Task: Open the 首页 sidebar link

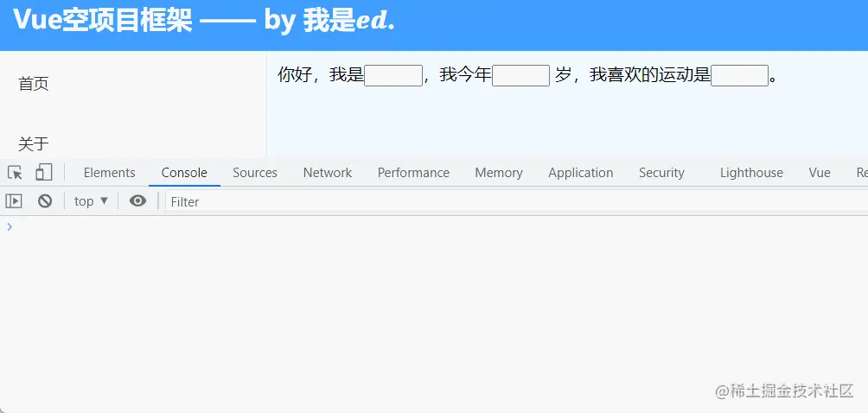Action: point(34,84)
